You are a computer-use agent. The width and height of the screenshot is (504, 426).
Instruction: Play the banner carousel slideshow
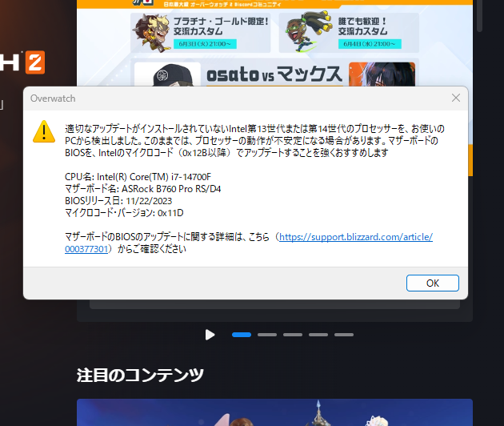[210, 335]
